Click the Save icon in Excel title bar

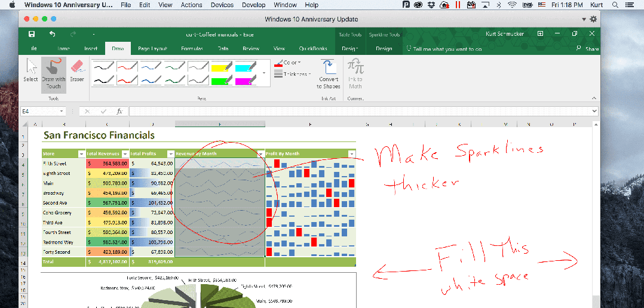pyautogui.click(x=32, y=34)
